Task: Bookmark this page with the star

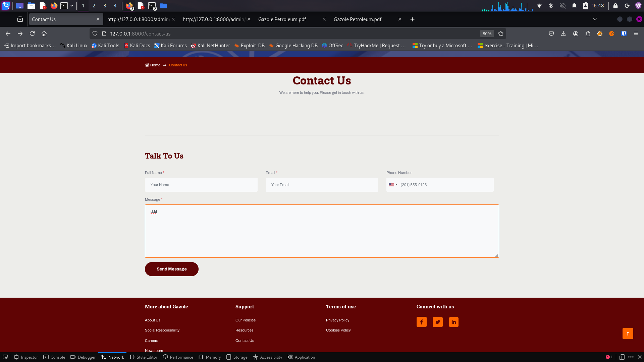Action: click(501, 34)
